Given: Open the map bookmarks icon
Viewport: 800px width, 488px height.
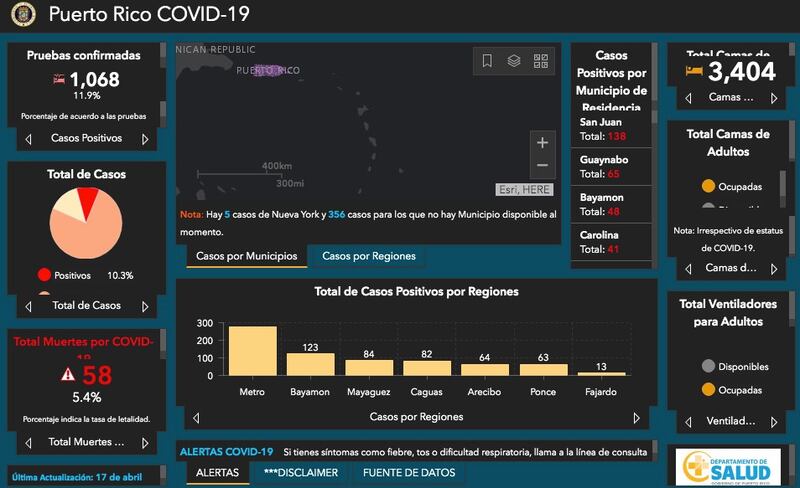Looking at the screenshot, I should point(487,61).
